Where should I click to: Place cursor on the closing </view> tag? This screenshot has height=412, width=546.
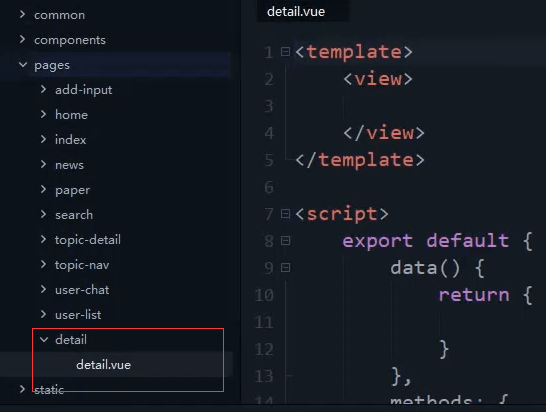pos(384,133)
